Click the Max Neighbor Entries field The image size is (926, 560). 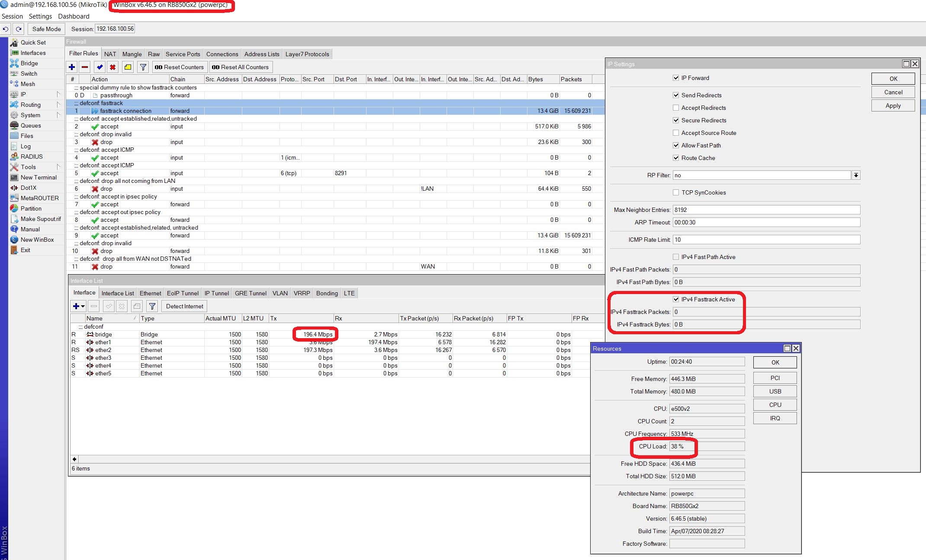766,210
